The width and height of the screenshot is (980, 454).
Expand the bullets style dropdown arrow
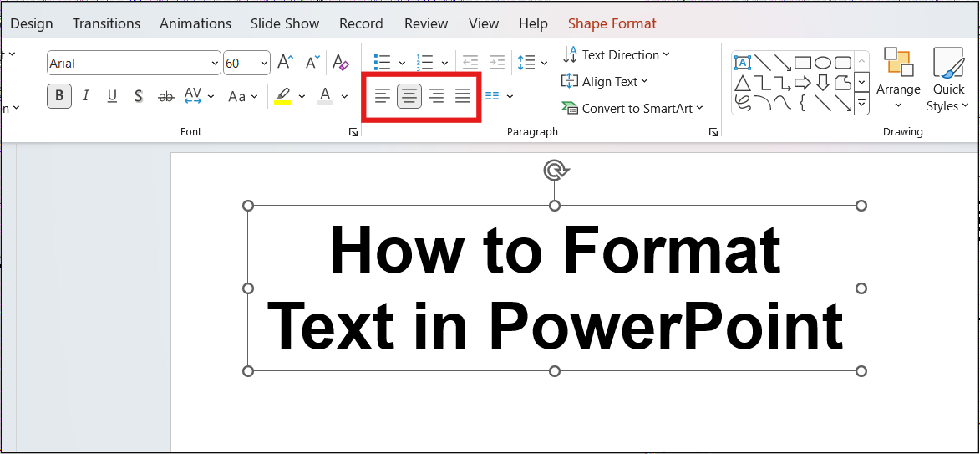pyautogui.click(x=402, y=63)
